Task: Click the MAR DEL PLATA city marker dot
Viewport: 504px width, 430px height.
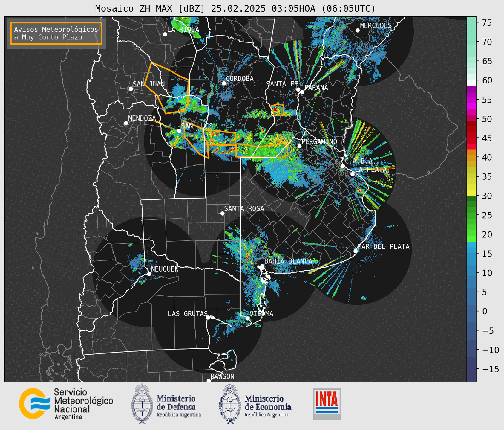Action: [x=356, y=251]
